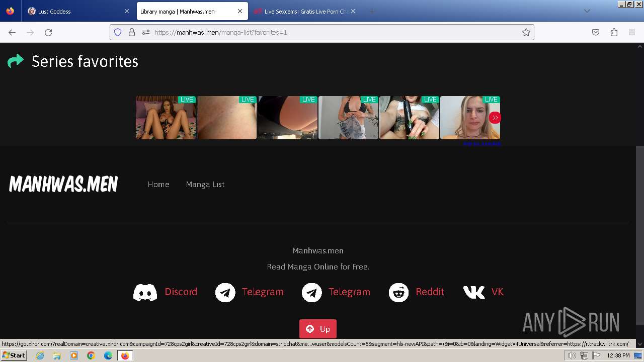The image size is (644, 362).
Task: Click the padlock site security icon
Action: tap(132, 32)
